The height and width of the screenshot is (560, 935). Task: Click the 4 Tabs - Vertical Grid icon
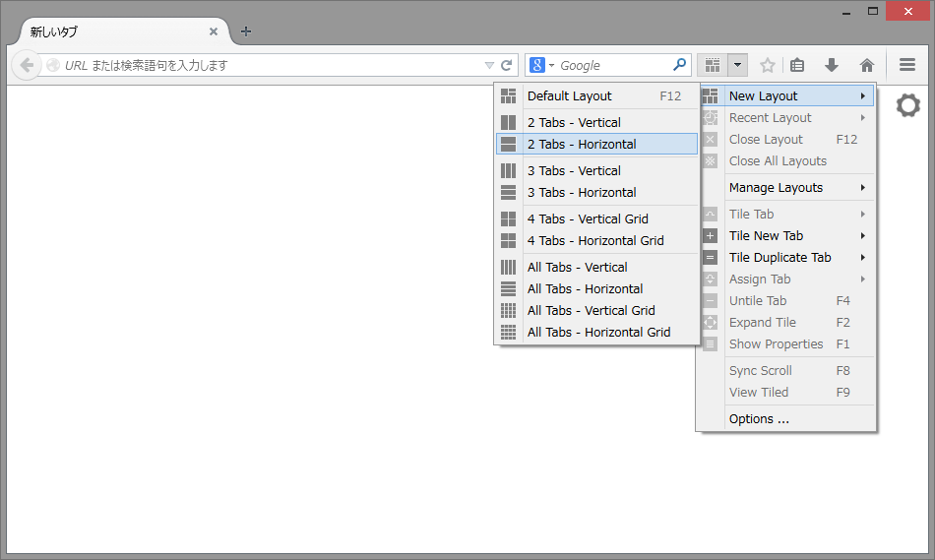click(x=508, y=218)
